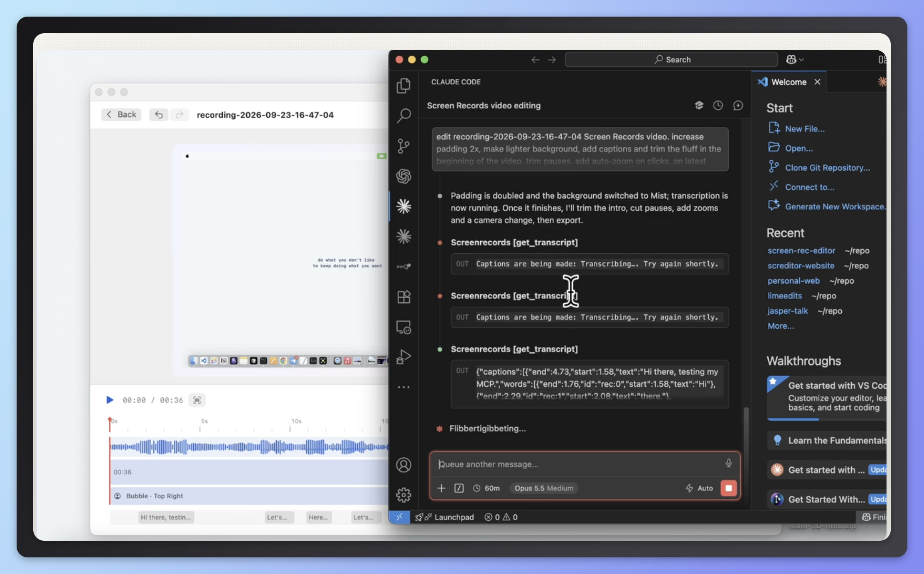Image resolution: width=924 pixels, height=574 pixels.
Task: Select the active Claude Code activity bar icon
Action: [x=403, y=206]
